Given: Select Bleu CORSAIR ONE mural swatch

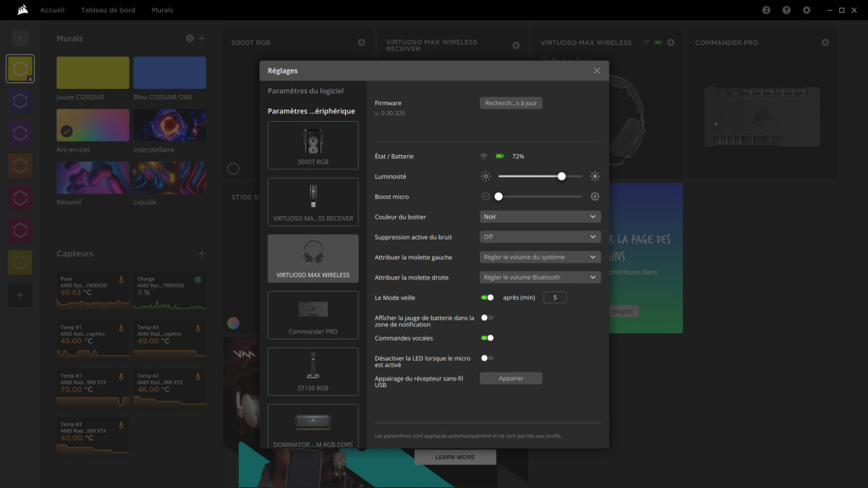Looking at the screenshot, I should pyautogui.click(x=170, y=73).
